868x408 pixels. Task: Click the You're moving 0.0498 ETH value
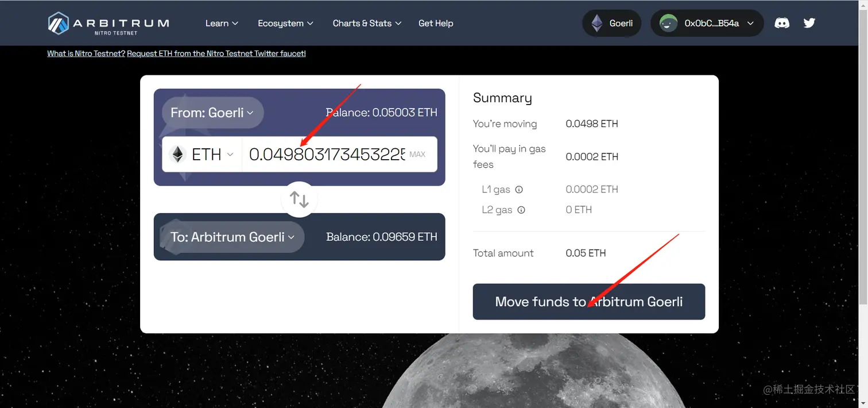(x=592, y=124)
